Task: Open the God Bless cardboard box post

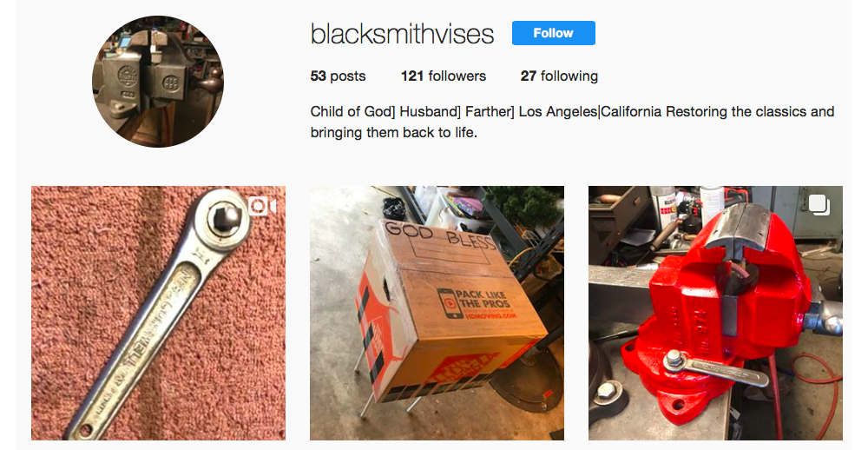Action: (x=437, y=313)
